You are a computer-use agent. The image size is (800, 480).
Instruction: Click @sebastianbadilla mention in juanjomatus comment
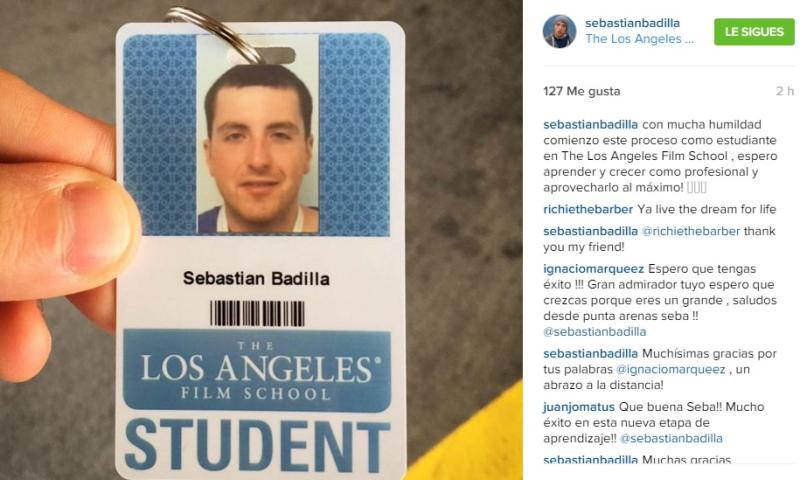coord(671,439)
